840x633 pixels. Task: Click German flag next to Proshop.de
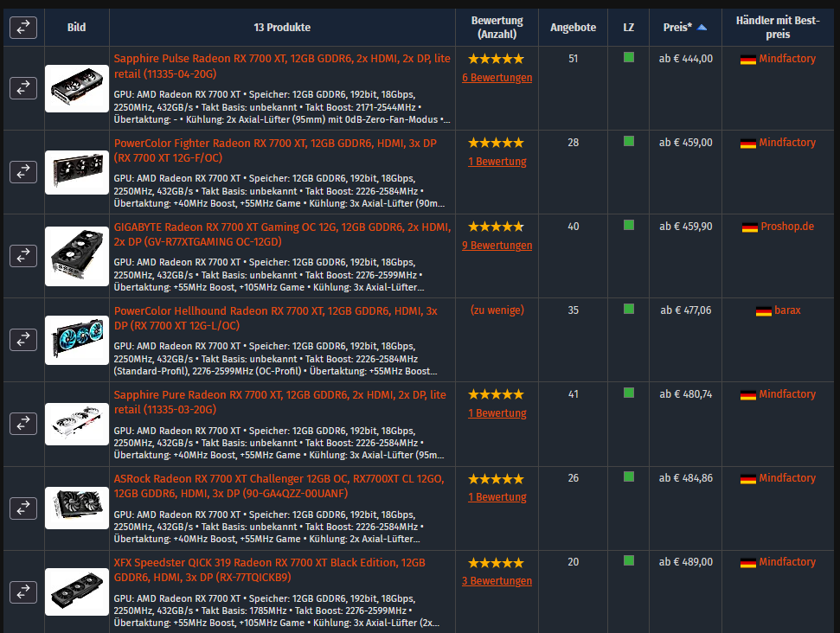click(749, 227)
